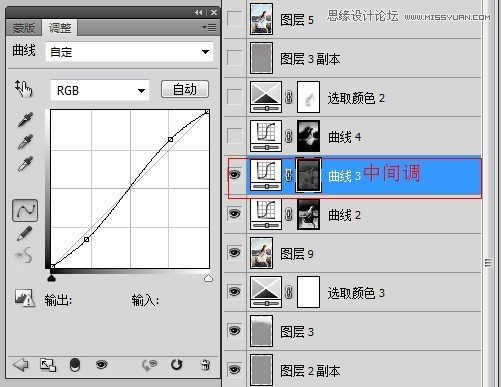
Task: Open the adjustments panel flyout menu
Action: [x=209, y=27]
